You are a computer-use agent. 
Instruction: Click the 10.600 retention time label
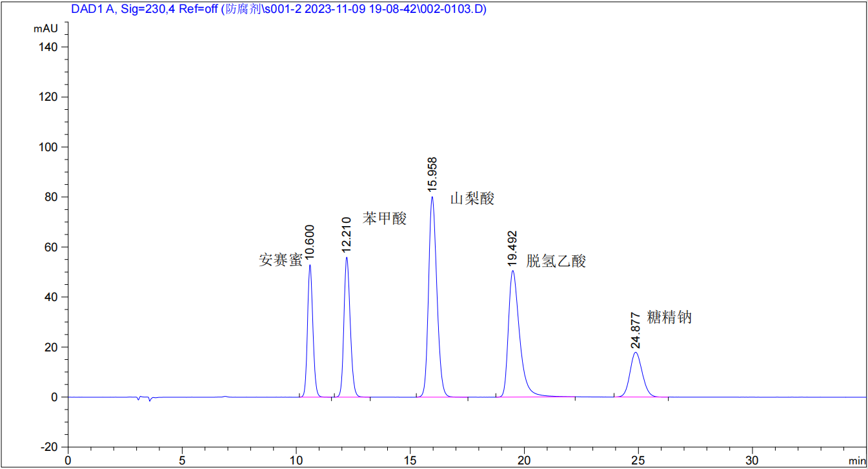pyautogui.click(x=310, y=242)
